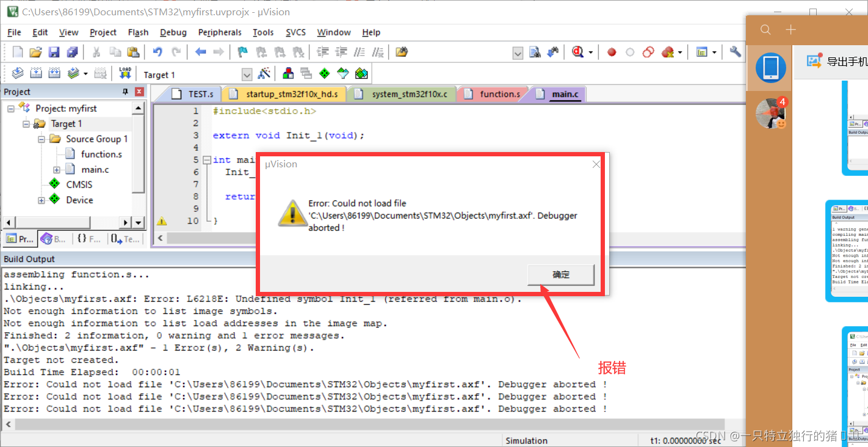Click the phone icon in the side window
Screen dimensions: 868x447
tap(770, 68)
